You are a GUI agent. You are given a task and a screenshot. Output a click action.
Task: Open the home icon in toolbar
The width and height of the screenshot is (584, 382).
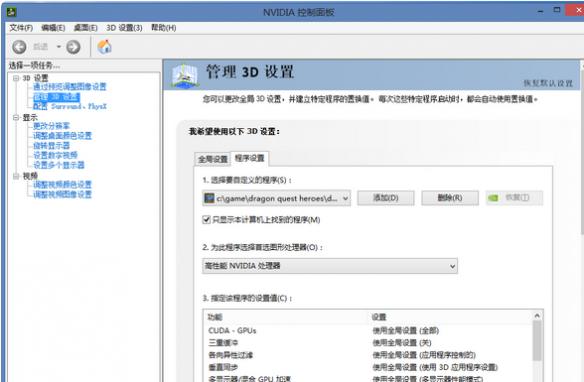click(104, 47)
